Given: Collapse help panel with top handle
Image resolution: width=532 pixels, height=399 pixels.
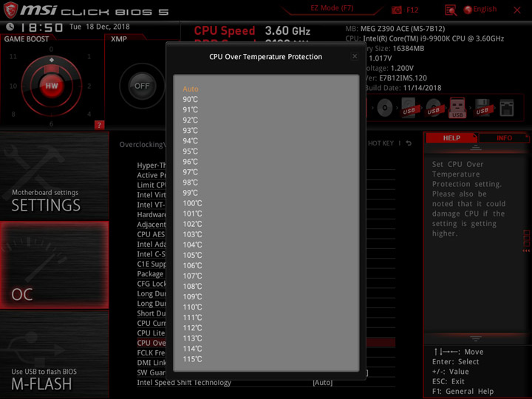Looking at the screenshot, I should 476,148.
